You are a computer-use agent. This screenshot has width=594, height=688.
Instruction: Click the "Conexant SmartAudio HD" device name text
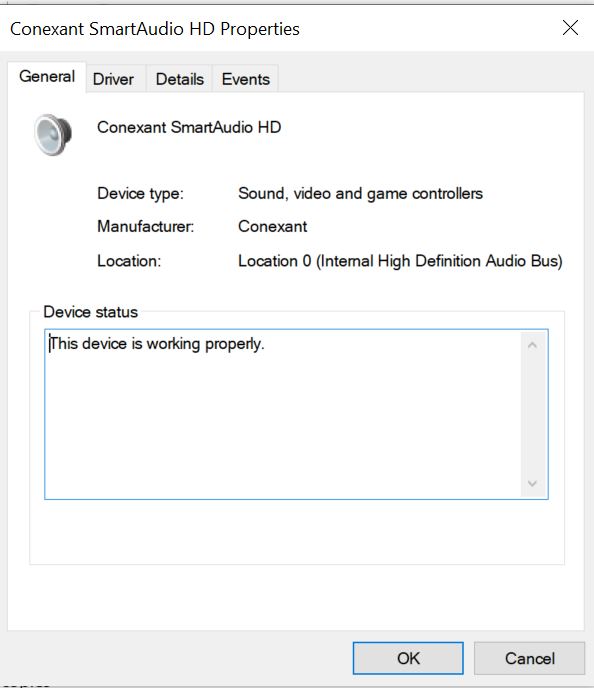(189, 127)
